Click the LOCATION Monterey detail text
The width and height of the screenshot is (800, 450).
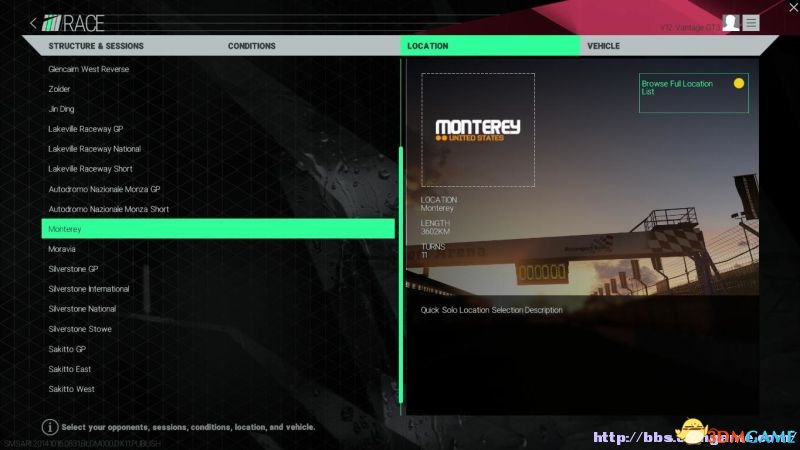click(x=439, y=204)
